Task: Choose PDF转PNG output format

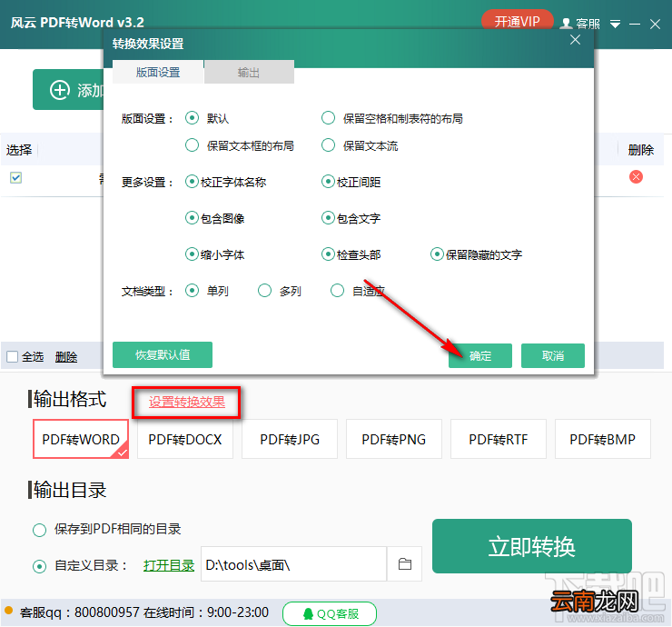Action: [394, 439]
